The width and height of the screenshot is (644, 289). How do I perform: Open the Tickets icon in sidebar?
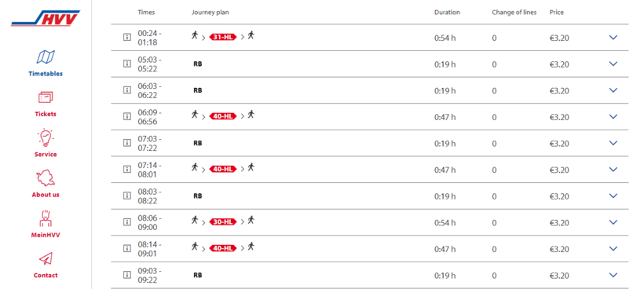[46, 97]
